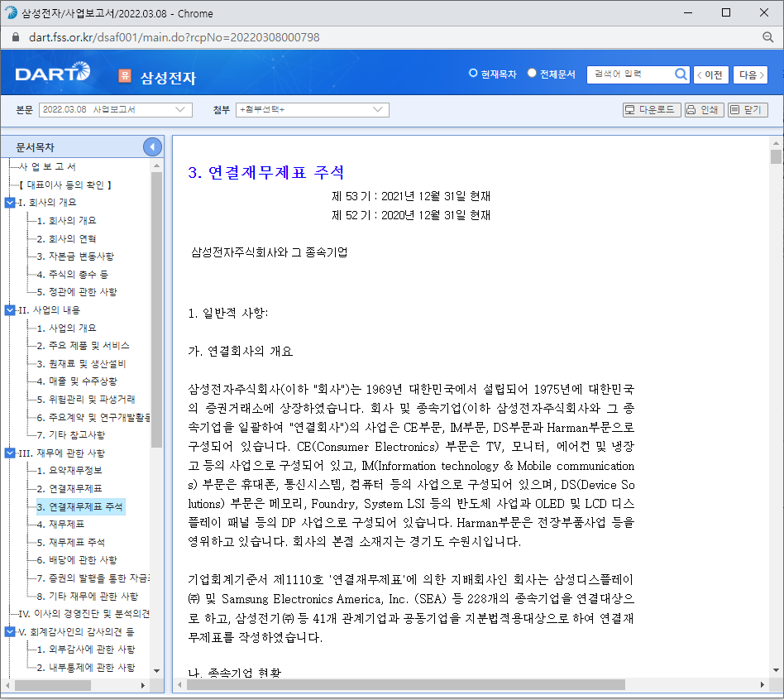Open 1. 외부감사에 관한 사항 item
The width and height of the screenshot is (784, 700).
(x=86, y=650)
